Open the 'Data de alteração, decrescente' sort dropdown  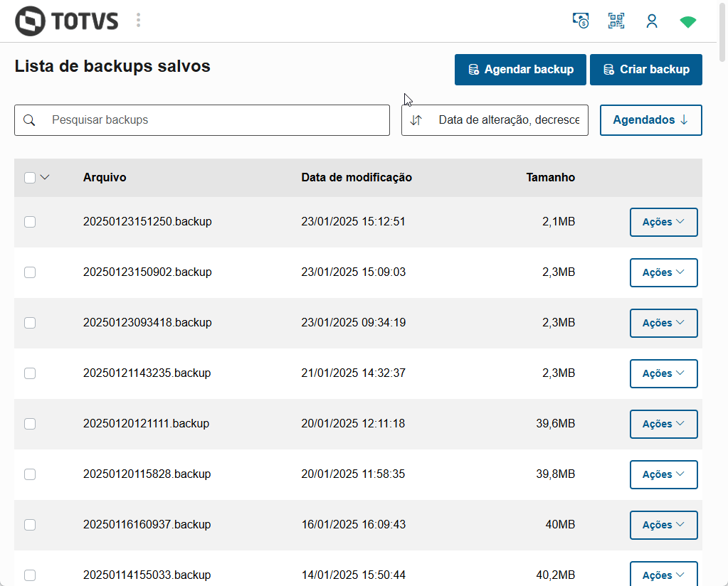click(512, 120)
